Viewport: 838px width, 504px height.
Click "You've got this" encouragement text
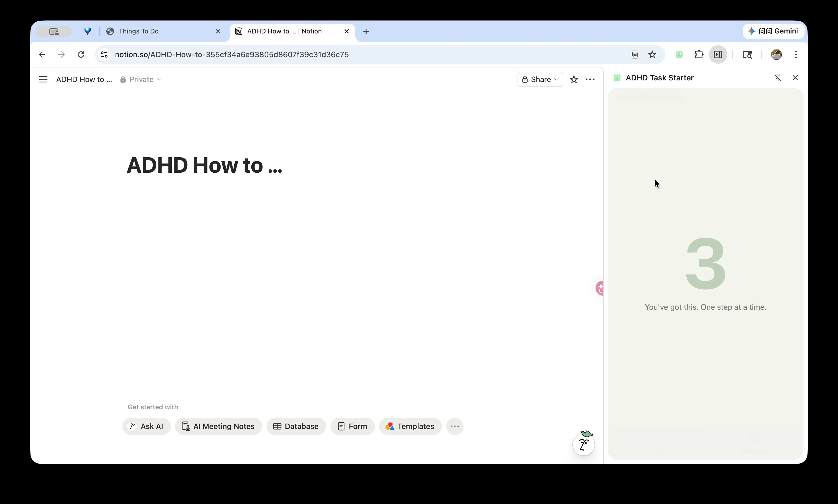705,307
